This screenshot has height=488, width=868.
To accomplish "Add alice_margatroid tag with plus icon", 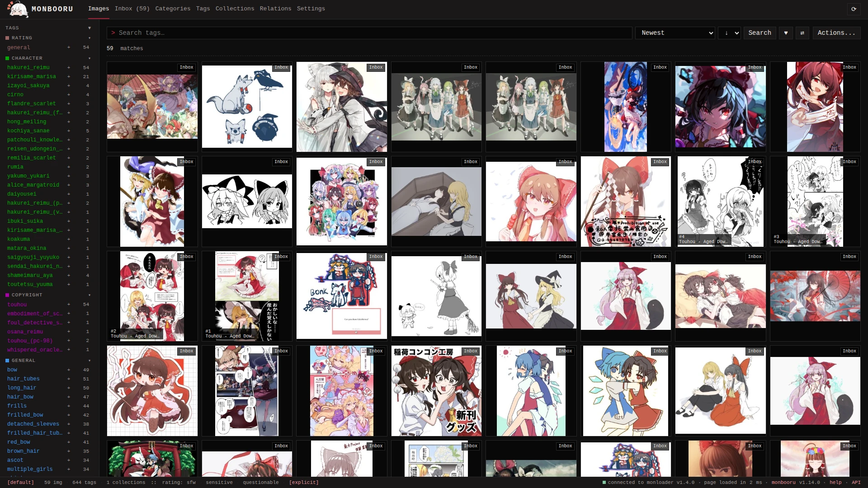I will pyautogui.click(x=69, y=185).
